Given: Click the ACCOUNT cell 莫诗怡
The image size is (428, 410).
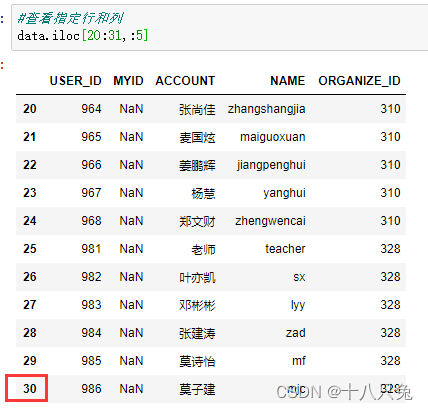Looking at the screenshot, I should [x=197, y=362].
